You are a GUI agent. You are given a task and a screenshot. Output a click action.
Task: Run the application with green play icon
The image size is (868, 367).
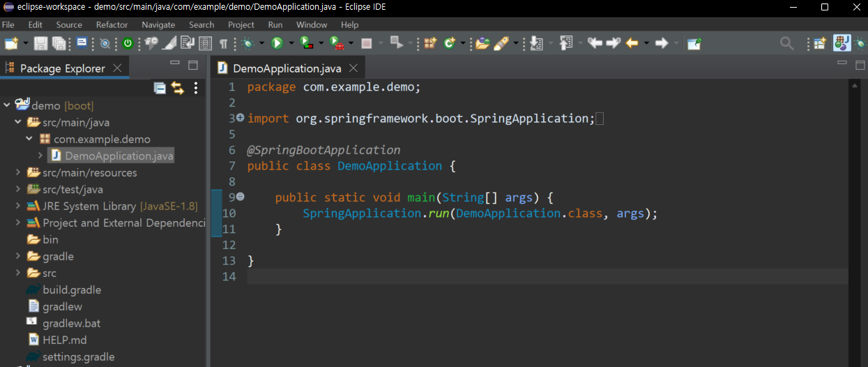tap(277, 43)
